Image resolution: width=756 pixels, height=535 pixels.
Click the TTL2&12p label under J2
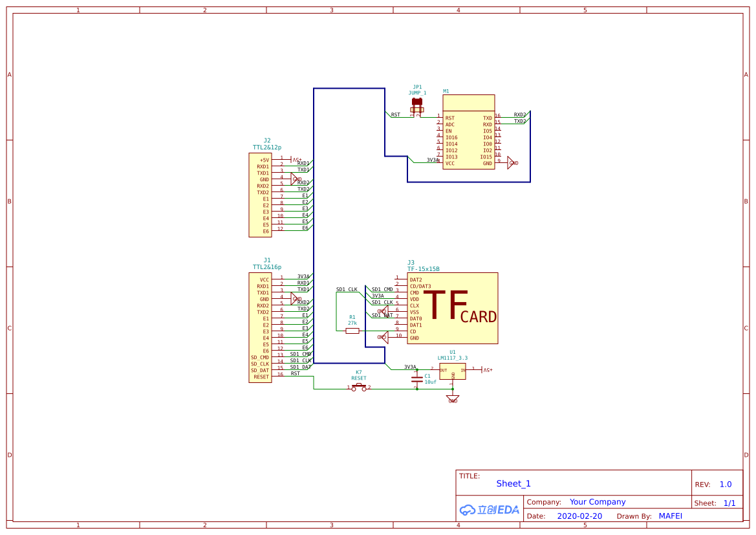pyautogui.click(x=267, y=147)
